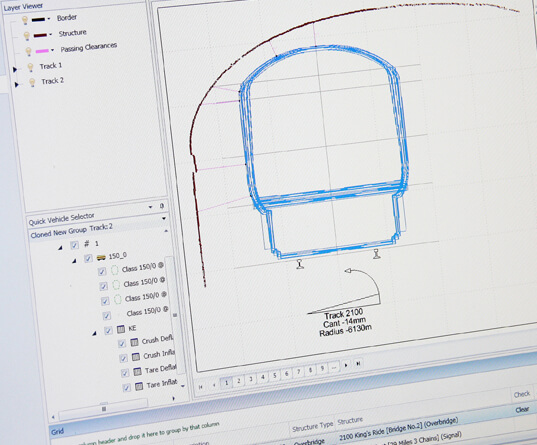Select page 8 in the pager
Image resolution: width=537 pixels, height=445 pixels.
[310, 370]
